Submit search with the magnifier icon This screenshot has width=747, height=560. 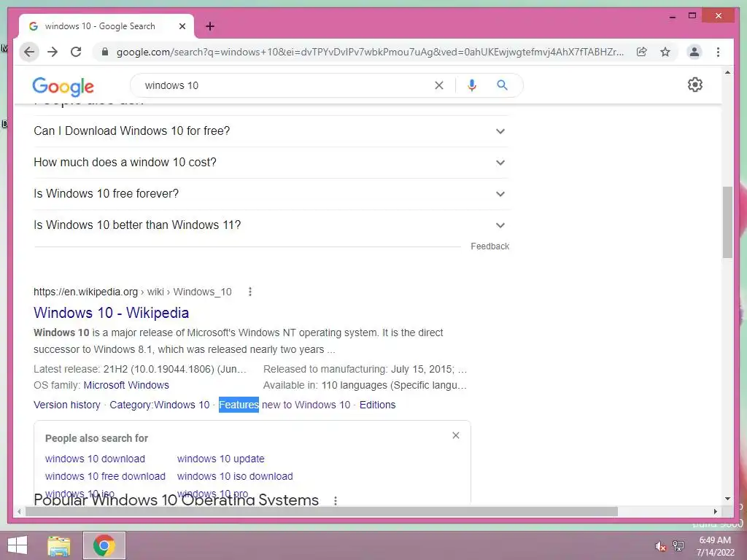pos(502,85)
